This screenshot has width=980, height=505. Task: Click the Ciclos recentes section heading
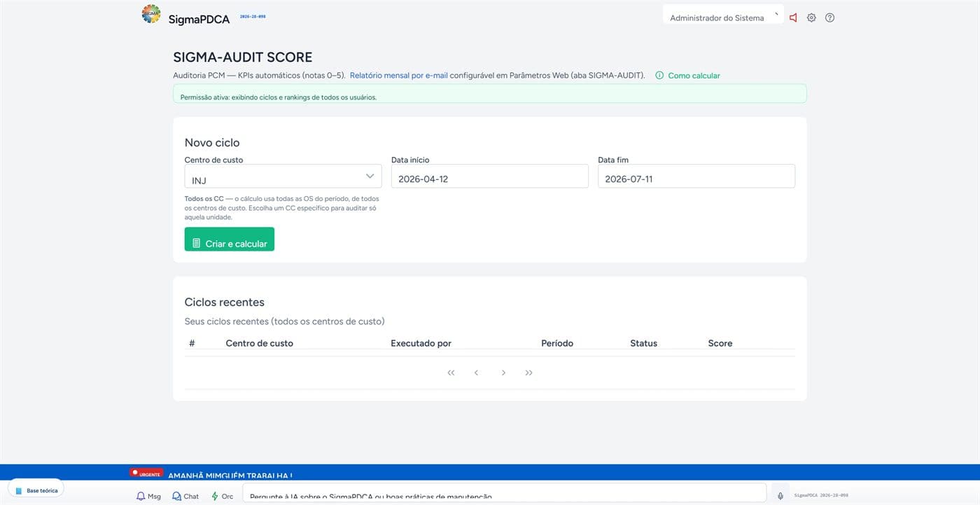point(225,303)
